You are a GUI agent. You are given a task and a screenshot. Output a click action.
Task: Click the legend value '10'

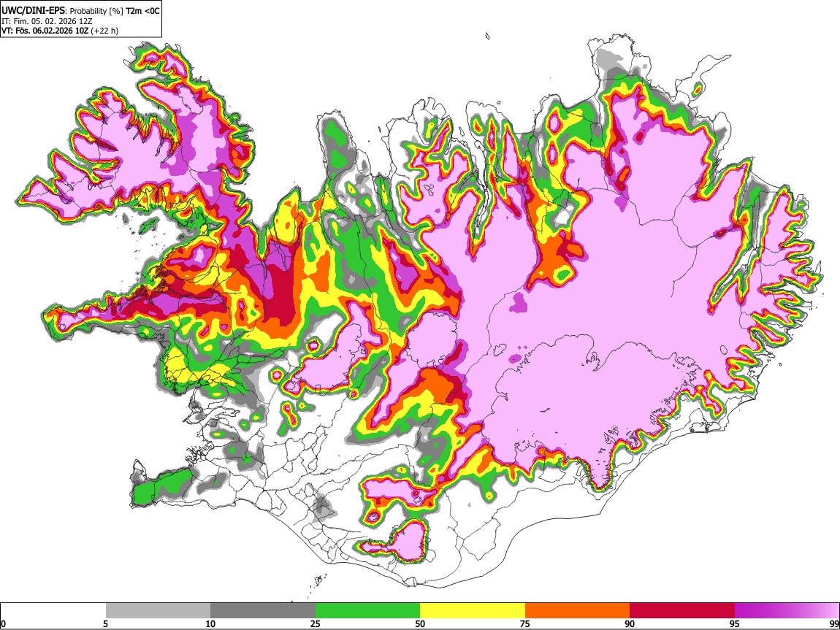click(x=210, y=623)
